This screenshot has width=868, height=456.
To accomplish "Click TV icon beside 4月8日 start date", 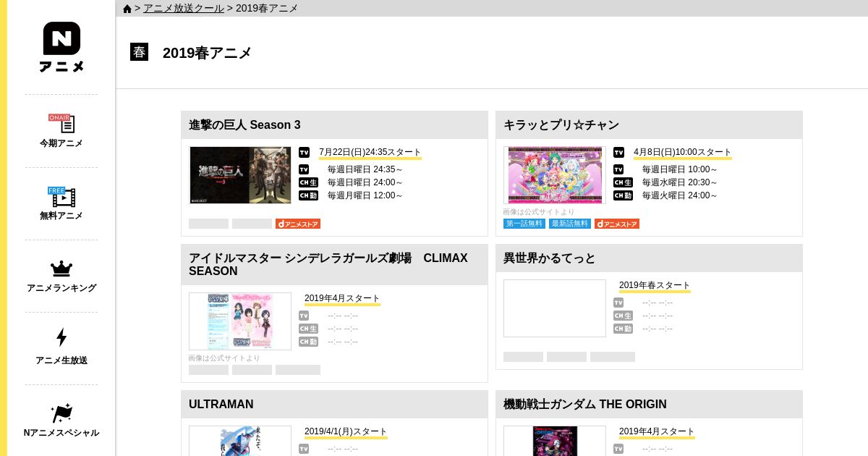I will 618,152.
